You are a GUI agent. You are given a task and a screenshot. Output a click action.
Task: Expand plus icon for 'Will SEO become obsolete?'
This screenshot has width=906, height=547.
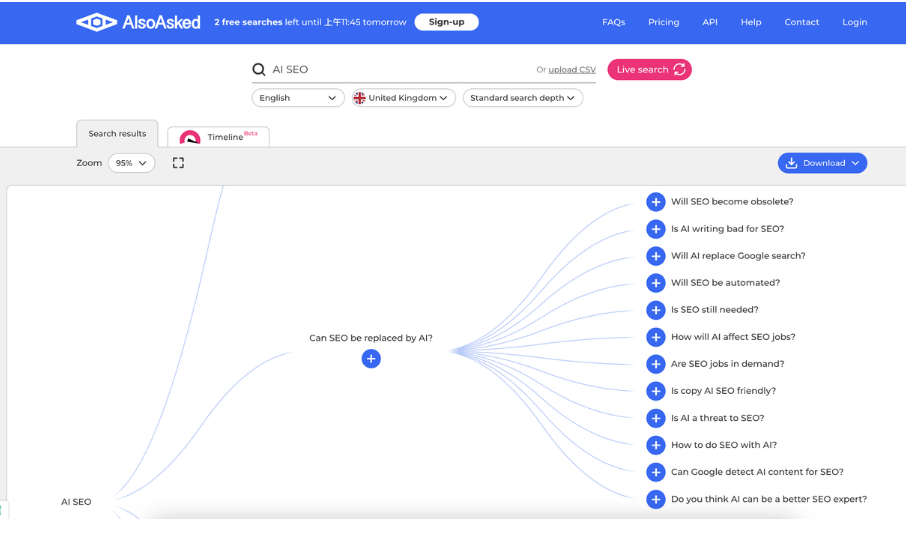tap(656, 202)
